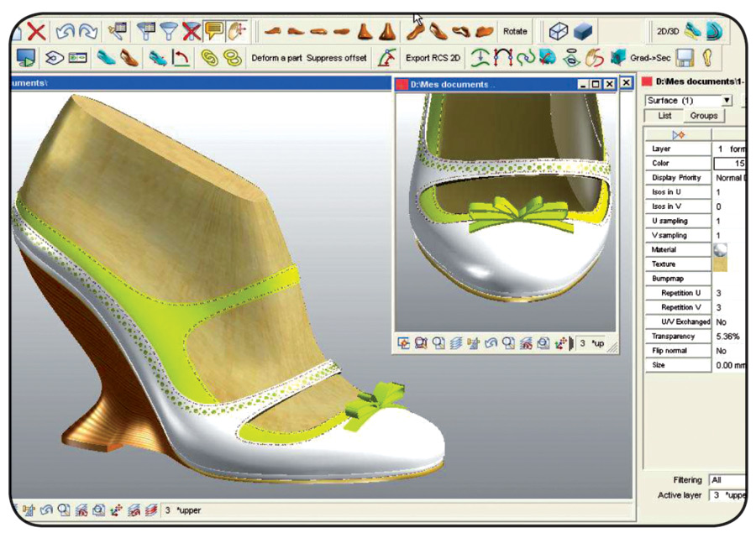Toggle the 2D/3D view mode

click(668, 31)
